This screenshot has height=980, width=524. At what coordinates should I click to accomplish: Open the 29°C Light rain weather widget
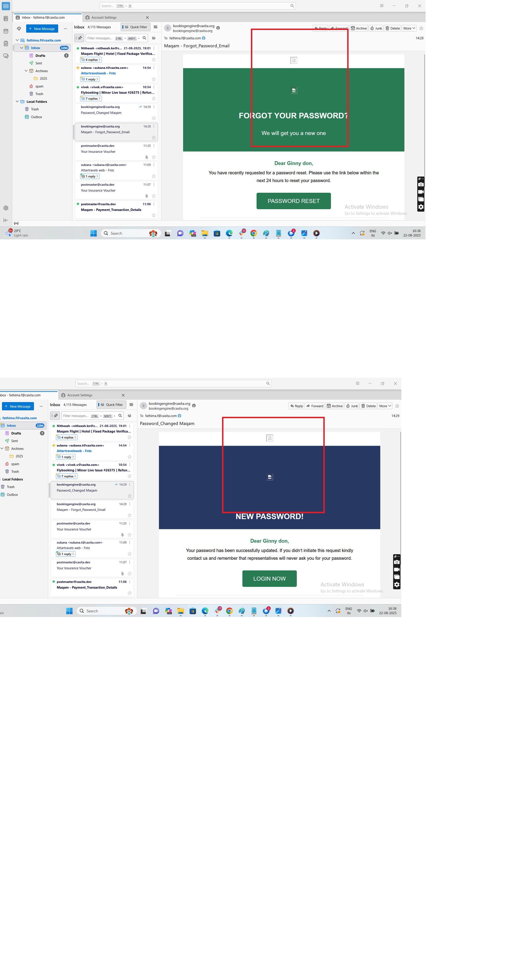click(x=17, y=233)
